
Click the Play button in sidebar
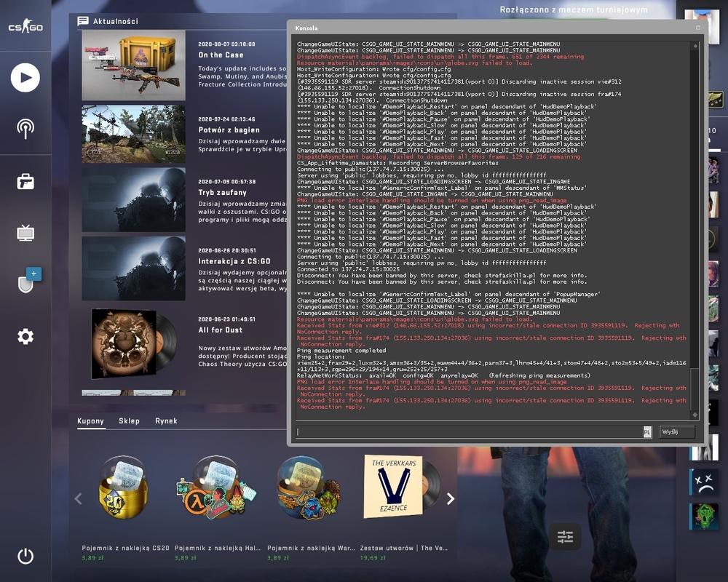(x=25, y=78)
